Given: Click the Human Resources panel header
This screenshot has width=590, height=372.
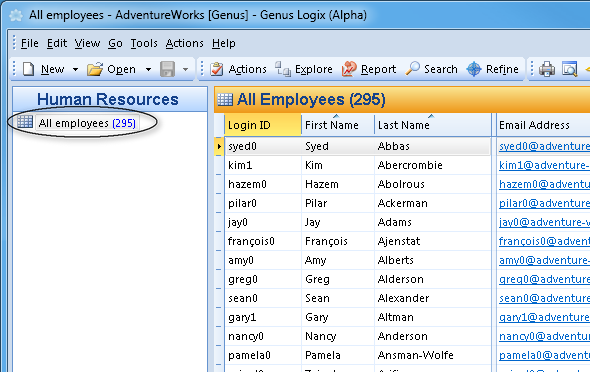Looking at the screenshot, I should coord(110,99).
